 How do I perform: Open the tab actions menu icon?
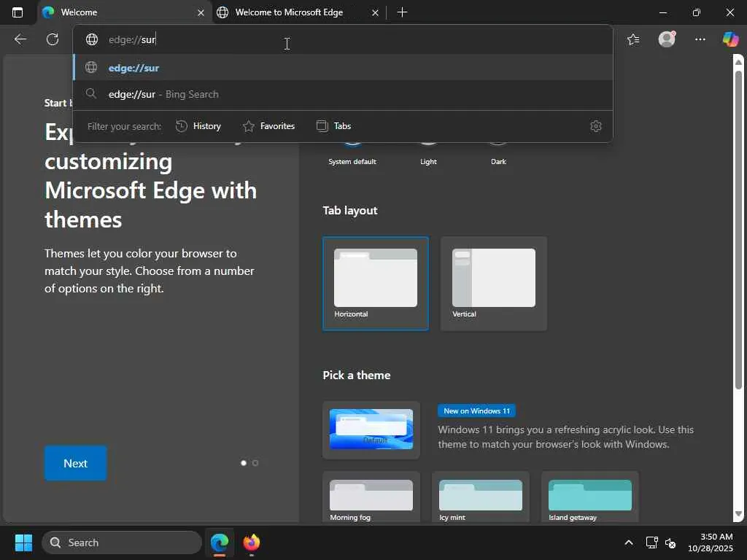point(18,12)
